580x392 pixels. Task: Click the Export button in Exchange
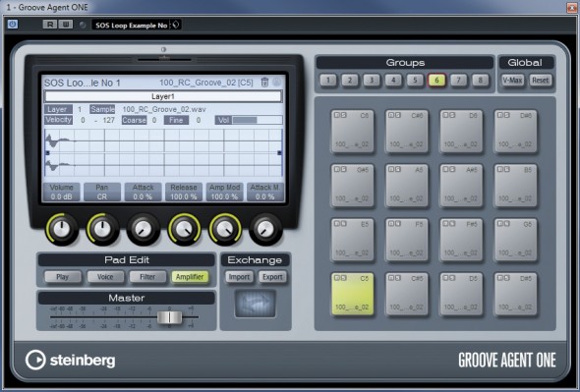pos(272,277)
